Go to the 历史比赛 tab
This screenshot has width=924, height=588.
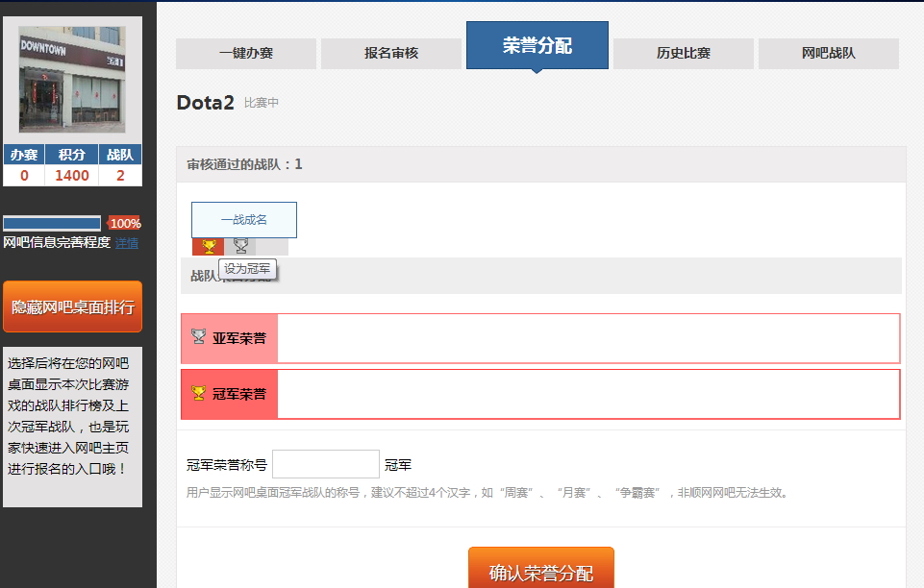tap(683, 54)
